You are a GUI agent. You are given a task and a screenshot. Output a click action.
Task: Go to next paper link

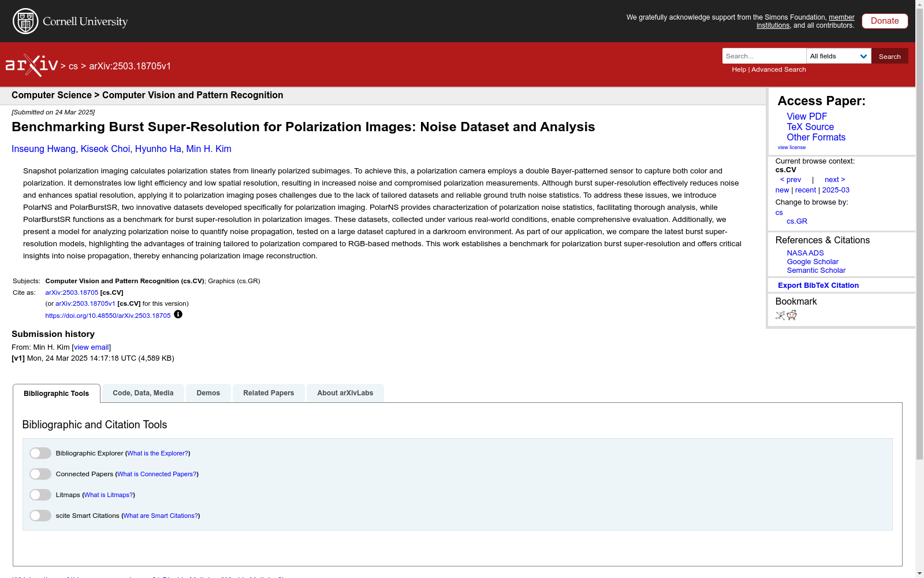(x=835, y=180)
